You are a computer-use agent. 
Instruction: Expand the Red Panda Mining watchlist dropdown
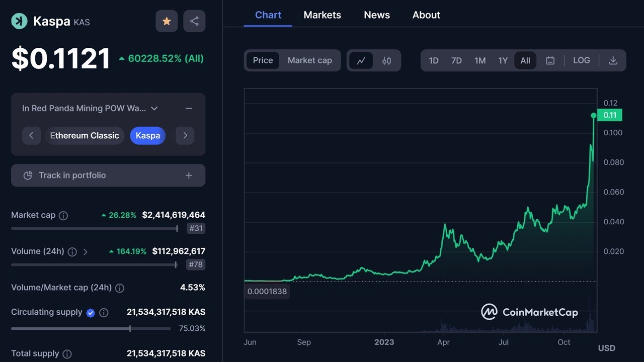pos(154,108)
